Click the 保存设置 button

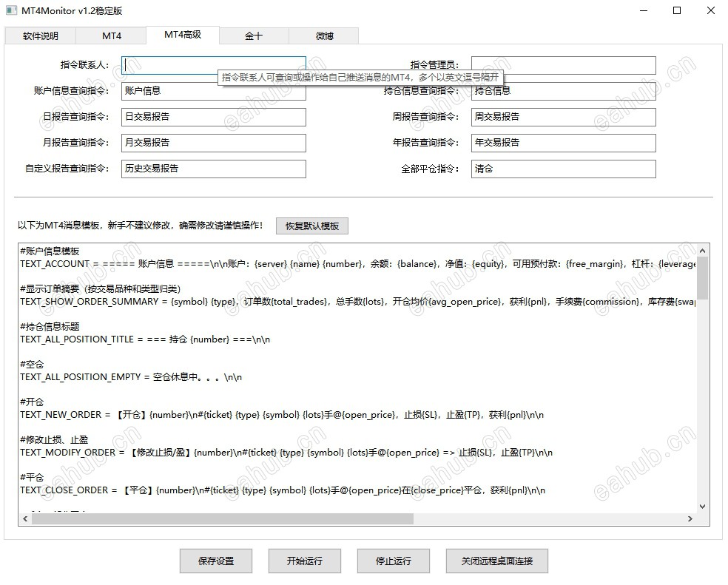coord(216,561)
